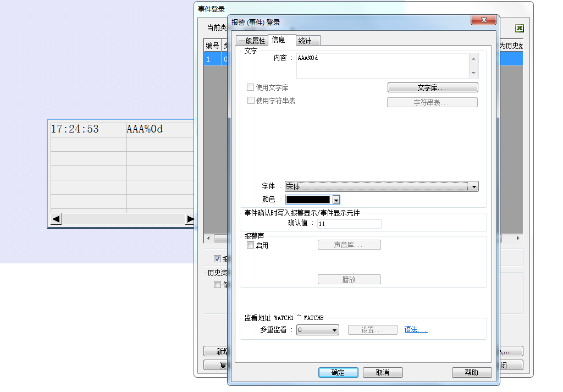The height and width of the screenshot is (392, 563).
Task: Open the 语法 link
Action: point(416,330)
